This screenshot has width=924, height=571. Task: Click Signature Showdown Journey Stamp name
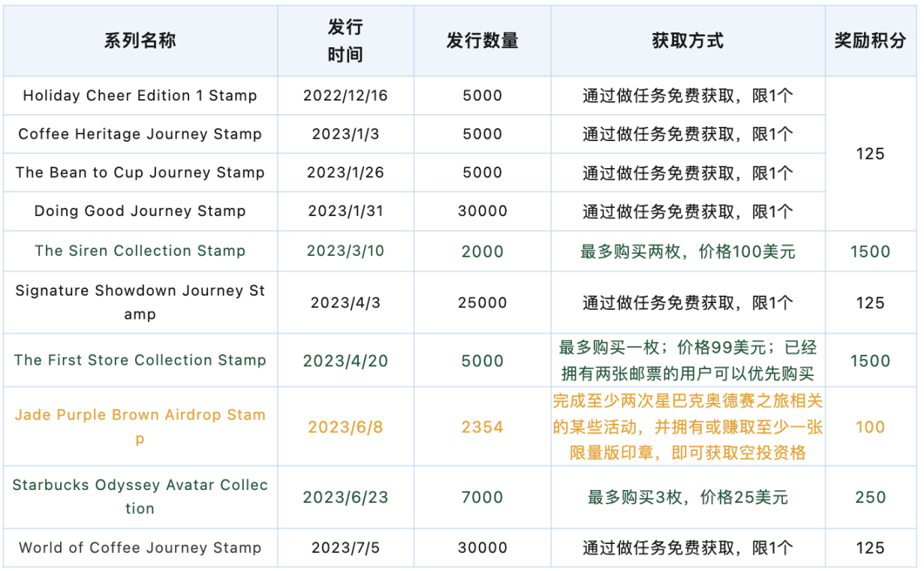(x=140, y=302)
